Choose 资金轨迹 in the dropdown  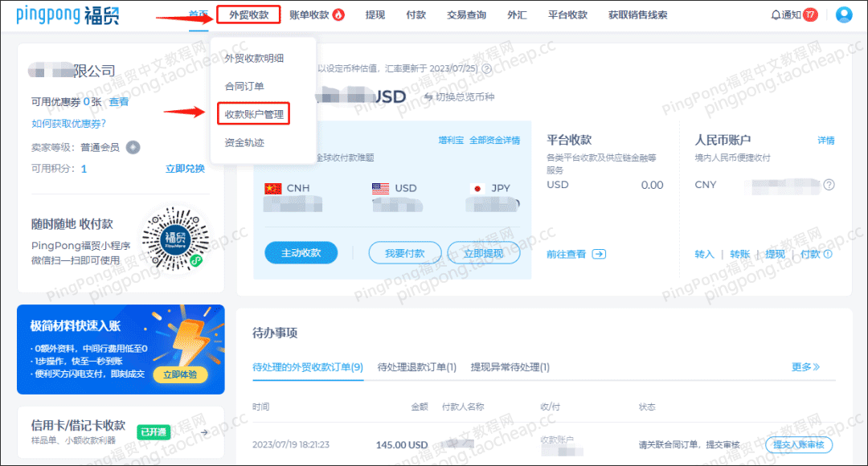pyautogui.click(x=244, y=143)
